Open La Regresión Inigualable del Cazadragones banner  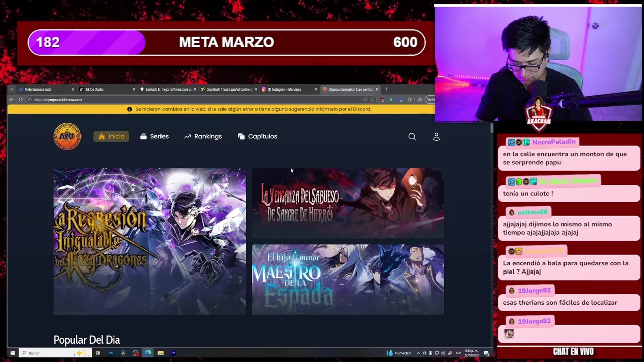(149, 241)
